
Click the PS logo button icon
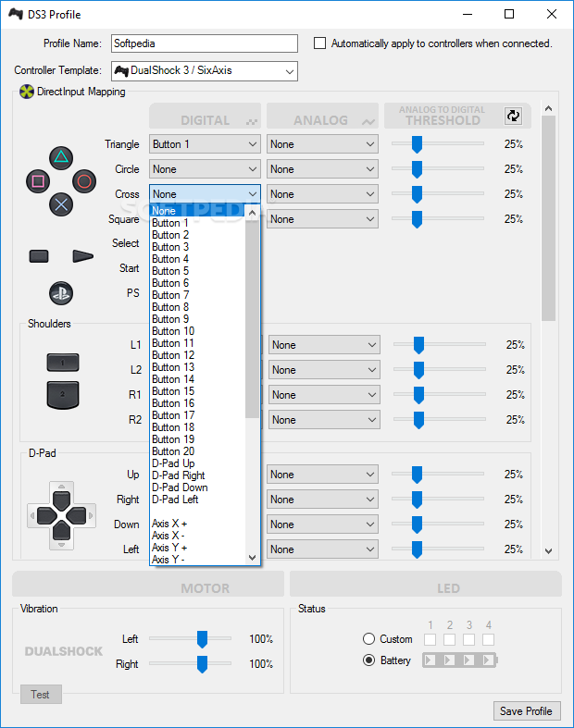[x=61, y=293]
